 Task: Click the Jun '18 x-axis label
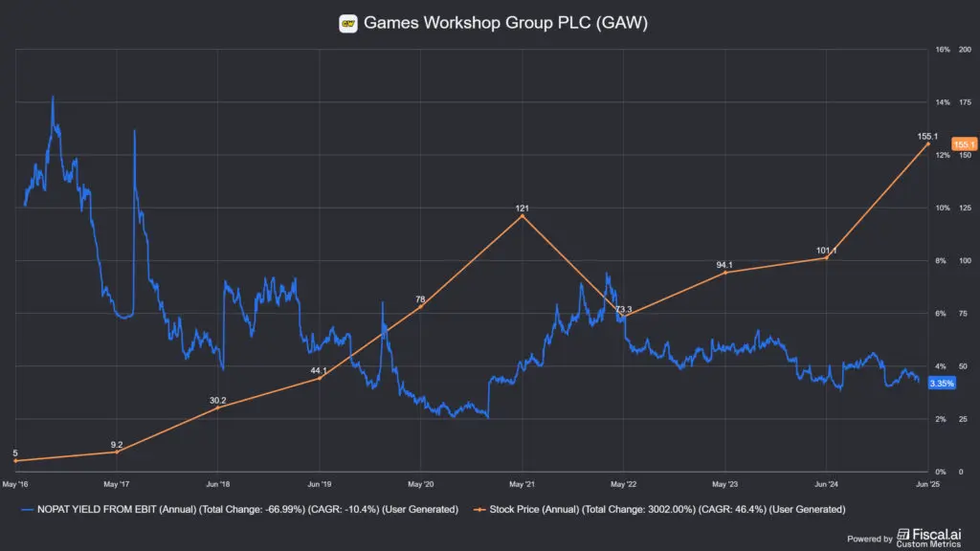click(217, 484)
